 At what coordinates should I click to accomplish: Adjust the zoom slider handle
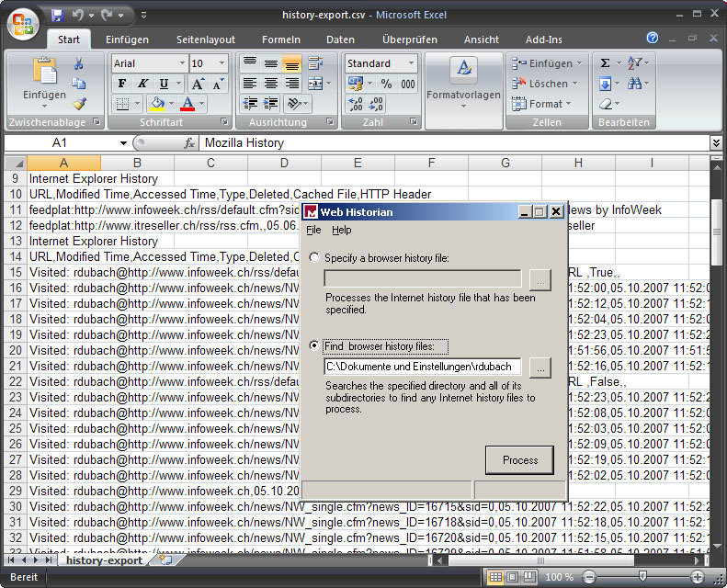click(x=642, y=576)
